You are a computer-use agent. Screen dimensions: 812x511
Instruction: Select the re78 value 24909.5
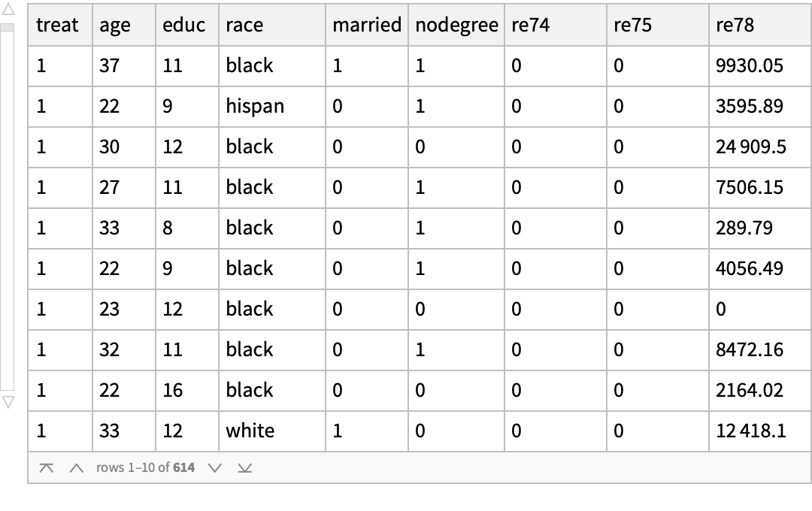[x=750, y=147]
